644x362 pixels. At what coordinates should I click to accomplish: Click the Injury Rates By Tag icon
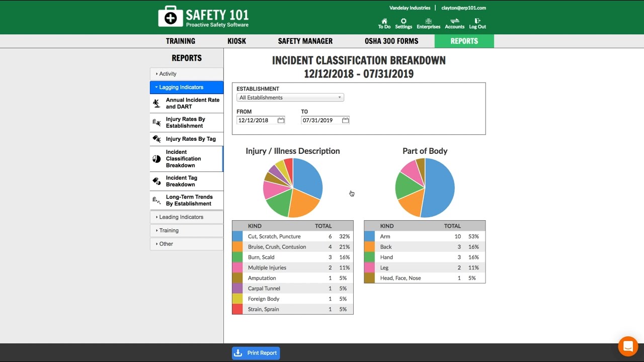[x=156, y=139]
